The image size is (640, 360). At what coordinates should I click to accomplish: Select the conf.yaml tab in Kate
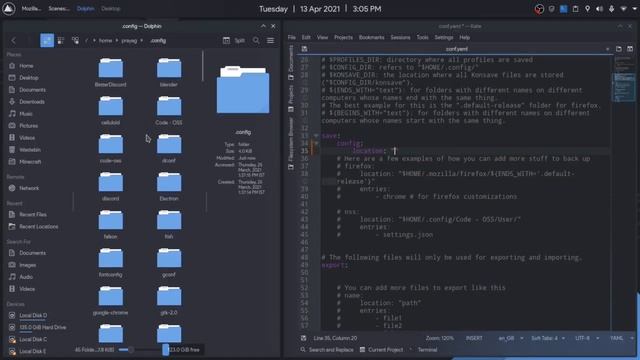[457, 49]
